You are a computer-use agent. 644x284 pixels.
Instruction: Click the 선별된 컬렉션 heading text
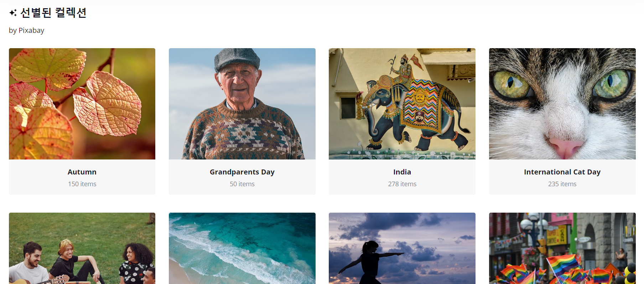tap(53, 13)
